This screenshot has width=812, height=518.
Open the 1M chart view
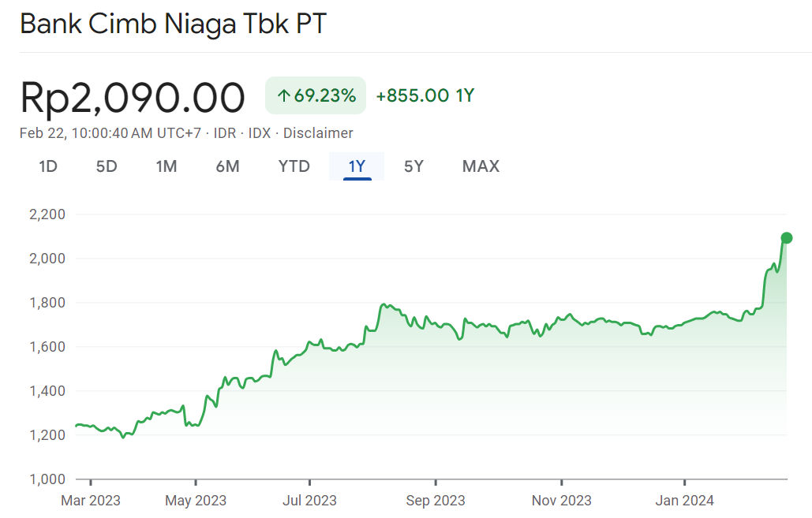click(x=167, y=166)
